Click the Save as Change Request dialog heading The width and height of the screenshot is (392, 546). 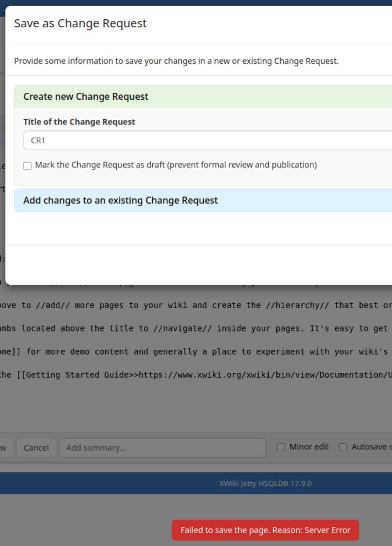80,24
